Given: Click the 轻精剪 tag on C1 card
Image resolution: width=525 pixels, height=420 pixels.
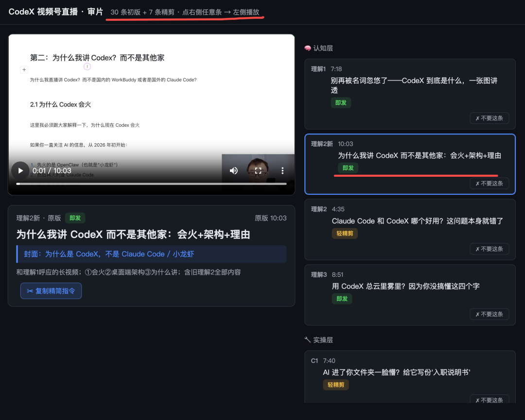Looking at the screenshot, I should [x=336, y=385].
